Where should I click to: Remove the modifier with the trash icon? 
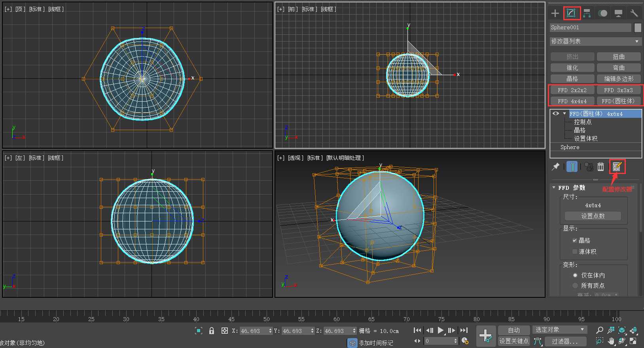click(600, 167)
